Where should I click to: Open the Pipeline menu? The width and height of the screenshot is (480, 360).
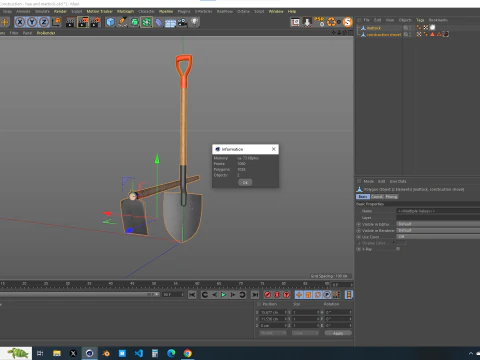pyautogui.click(x=166, y=11)
